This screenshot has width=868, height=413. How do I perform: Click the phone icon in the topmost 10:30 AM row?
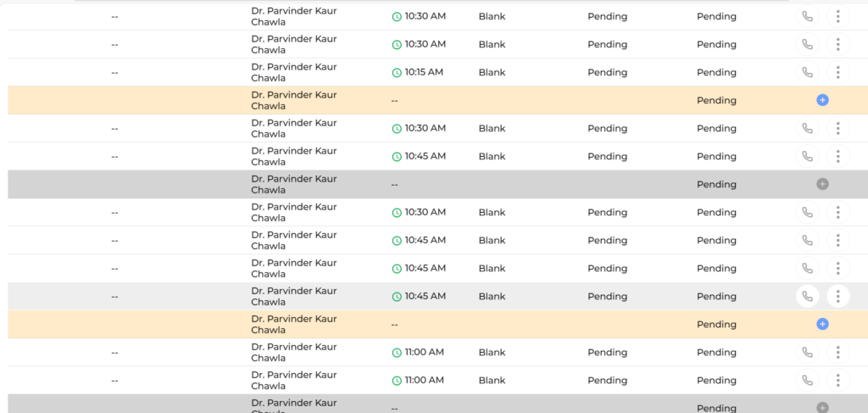pos(808,16)
